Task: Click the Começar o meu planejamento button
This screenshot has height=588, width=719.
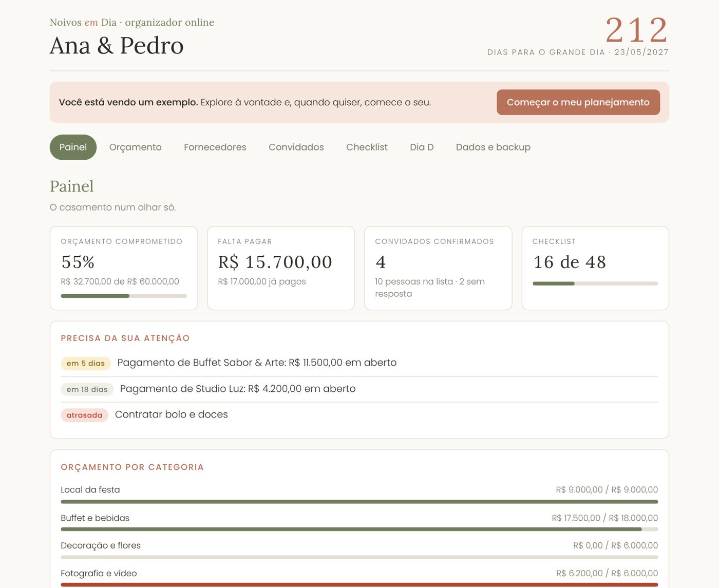Action: tap(578, 102)
